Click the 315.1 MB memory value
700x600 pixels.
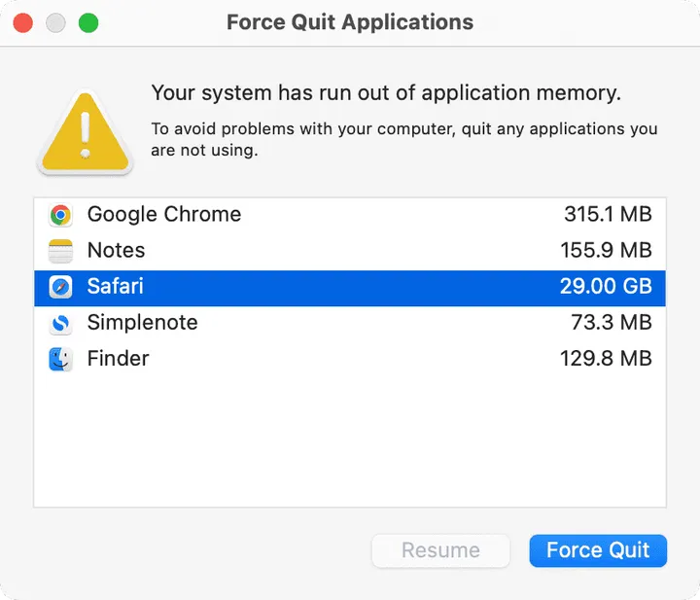click(607, 215)
